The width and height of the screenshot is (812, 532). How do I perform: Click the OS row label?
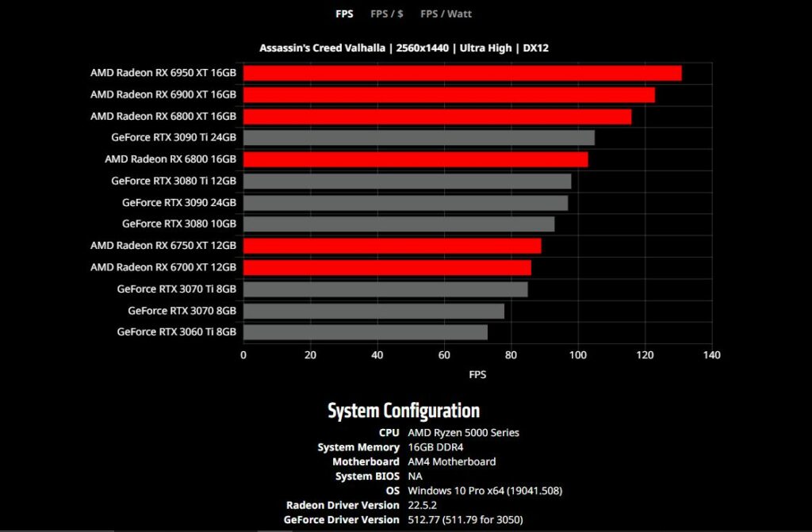click(x=393, y=491)
